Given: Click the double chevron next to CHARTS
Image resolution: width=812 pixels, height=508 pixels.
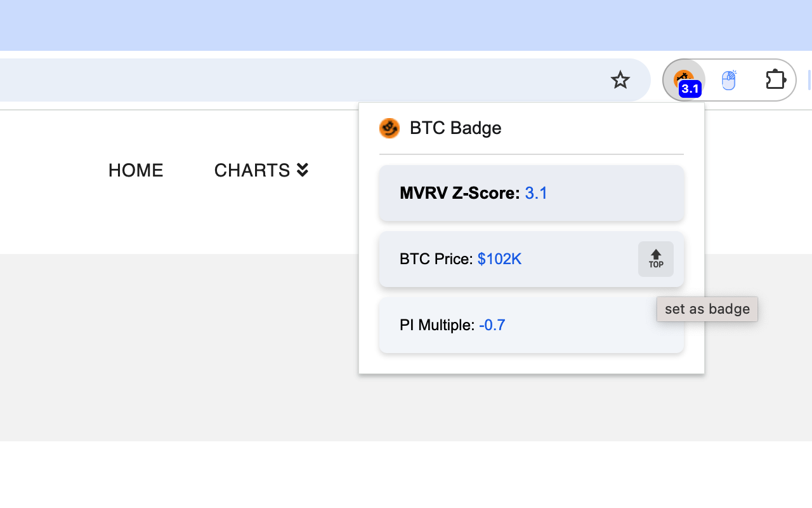Looking at the screenshot, I should click(x=302, y=170).
